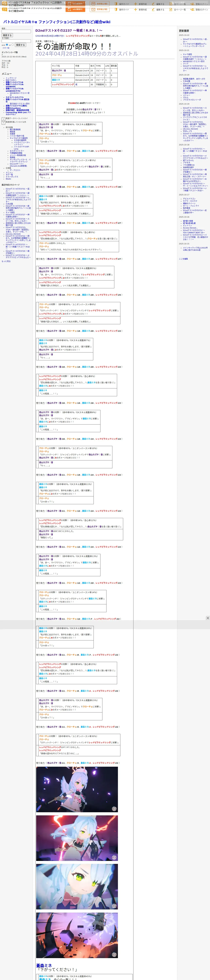Open デビルドラゴン in update history
Screen dimensions: 210x980
coord(189,199)
